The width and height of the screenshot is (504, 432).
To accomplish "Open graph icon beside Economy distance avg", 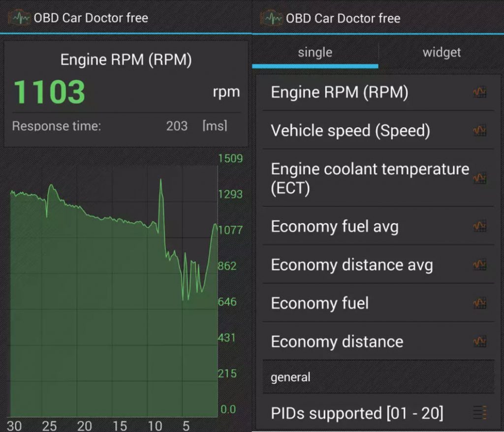I will tap(479, 265).
